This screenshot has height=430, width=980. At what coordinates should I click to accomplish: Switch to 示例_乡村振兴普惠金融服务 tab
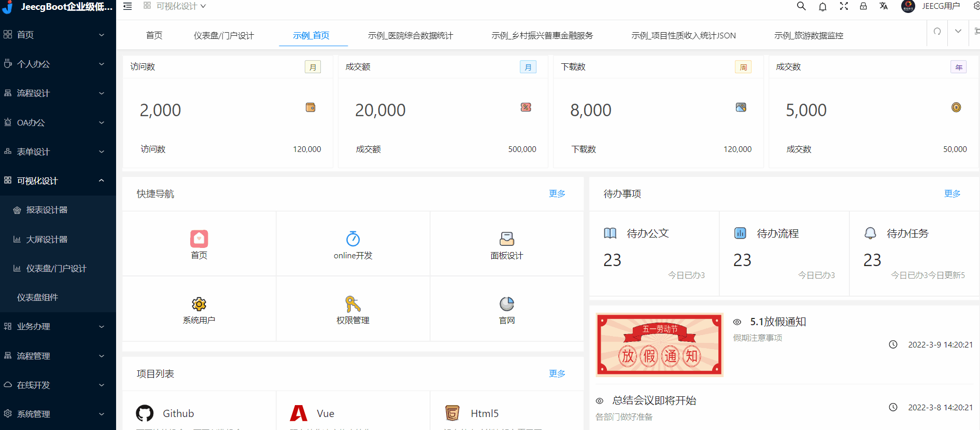(x=542, y=35)
